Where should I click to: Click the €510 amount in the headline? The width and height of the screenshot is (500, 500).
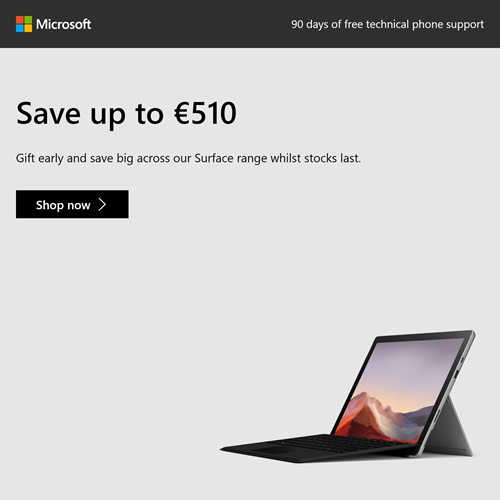[x=205, y=113]
